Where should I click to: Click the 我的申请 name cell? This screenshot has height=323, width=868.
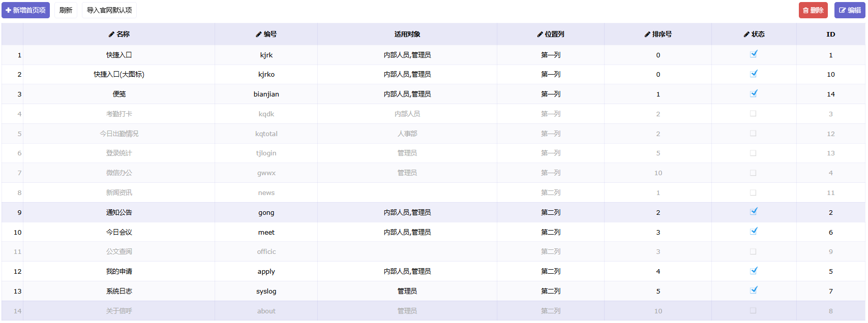(119, 271)
